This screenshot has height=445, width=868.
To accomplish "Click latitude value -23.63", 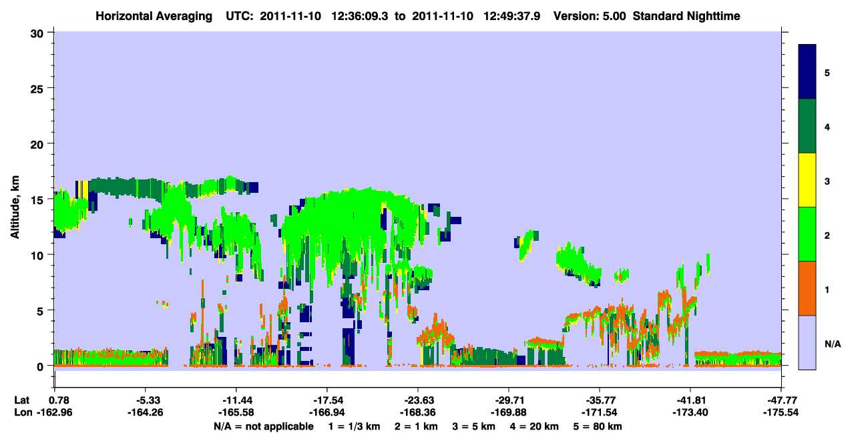I will (x=421, y=400).
